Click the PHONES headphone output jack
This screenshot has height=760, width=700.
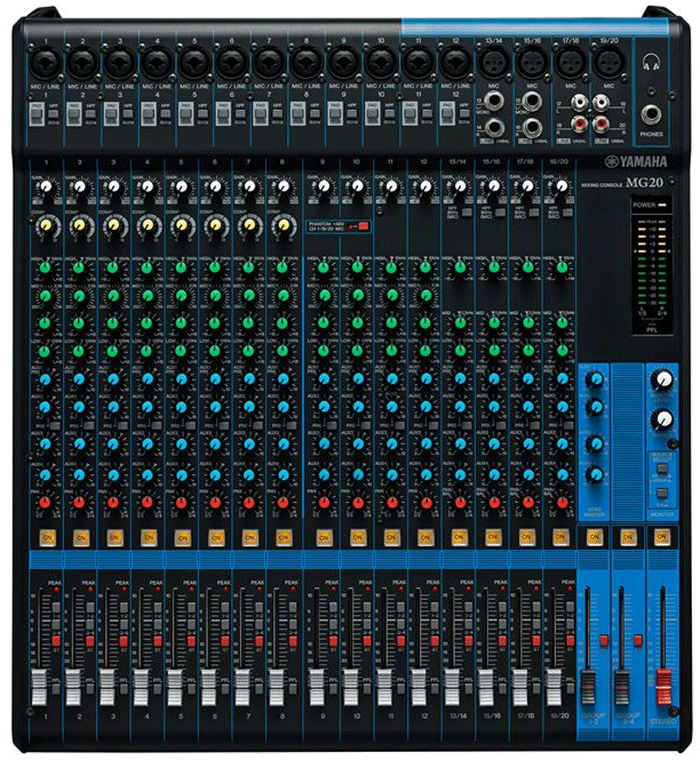651,115
